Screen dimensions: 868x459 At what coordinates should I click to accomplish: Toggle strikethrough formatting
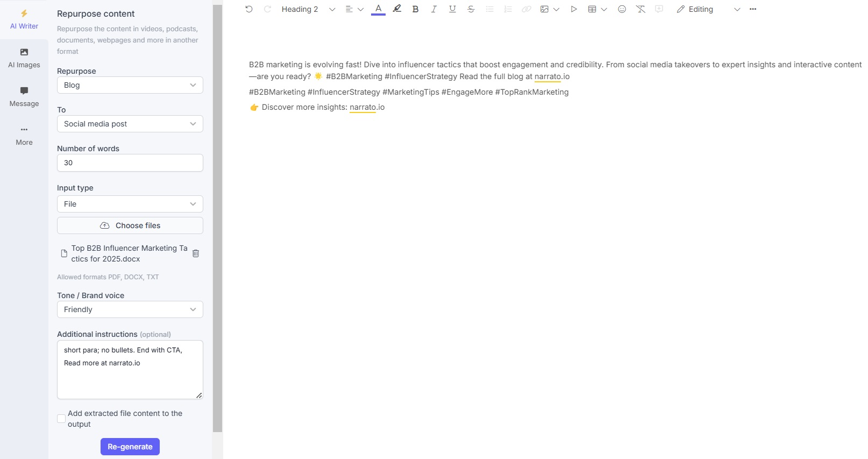click(x=471, y=9)
